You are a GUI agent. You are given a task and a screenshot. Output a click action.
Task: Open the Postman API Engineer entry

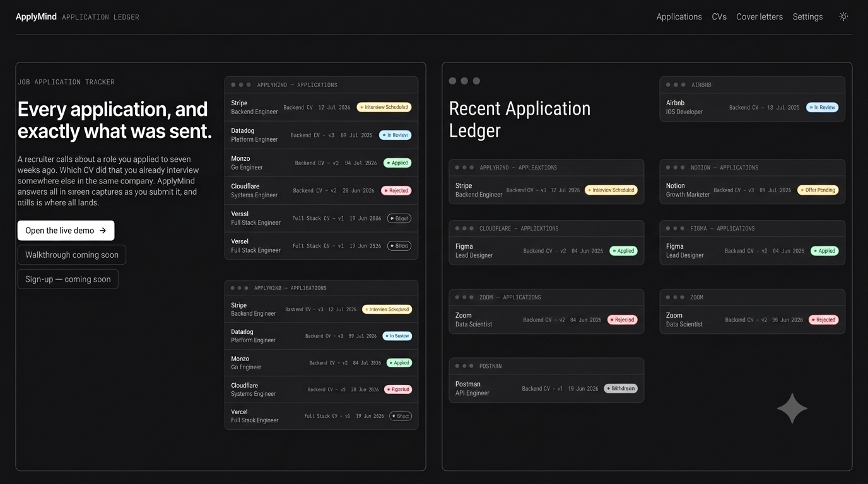546,388
